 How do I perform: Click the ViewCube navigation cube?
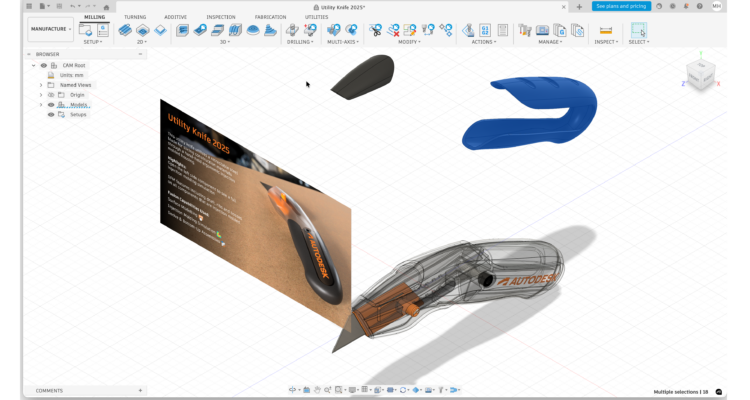[x=699, y=76]
